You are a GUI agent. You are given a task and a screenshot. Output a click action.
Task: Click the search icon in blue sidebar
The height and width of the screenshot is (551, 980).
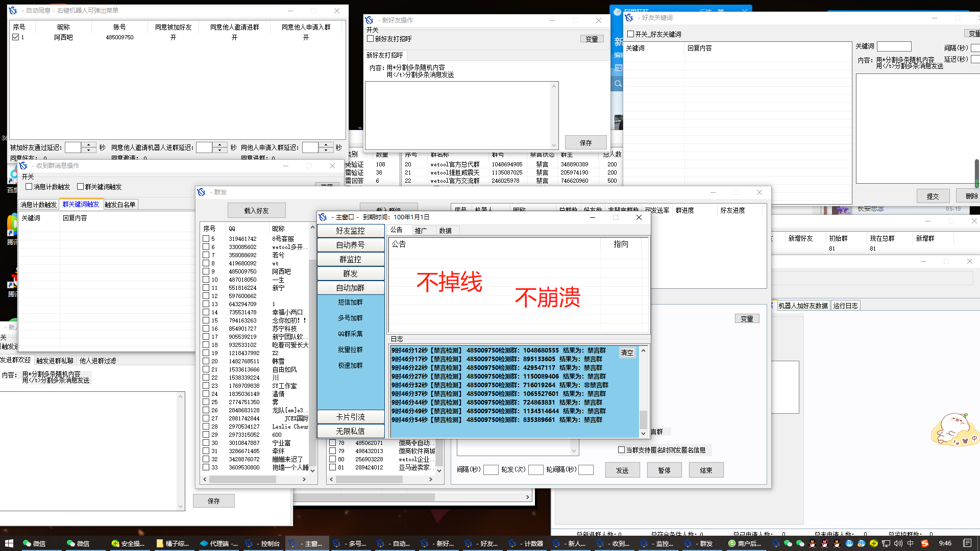coord(618,84)
